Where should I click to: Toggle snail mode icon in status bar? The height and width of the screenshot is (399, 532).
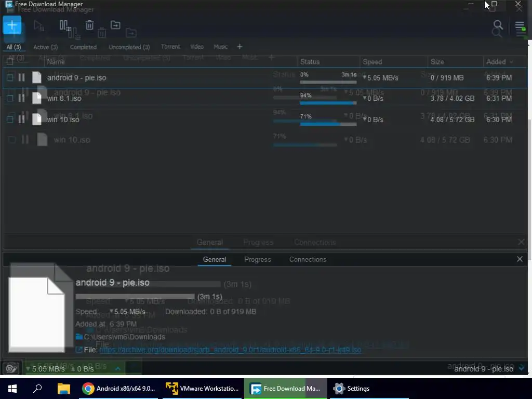coord(11,368)
